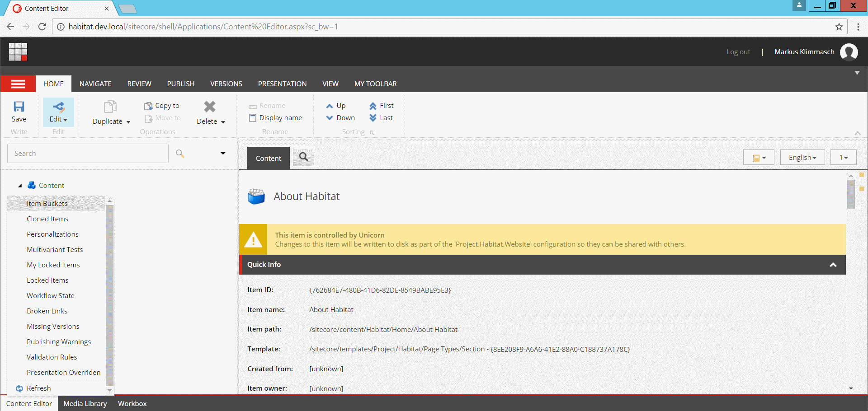
Task: Open the English language dropdown
Action: coord(802,157)
